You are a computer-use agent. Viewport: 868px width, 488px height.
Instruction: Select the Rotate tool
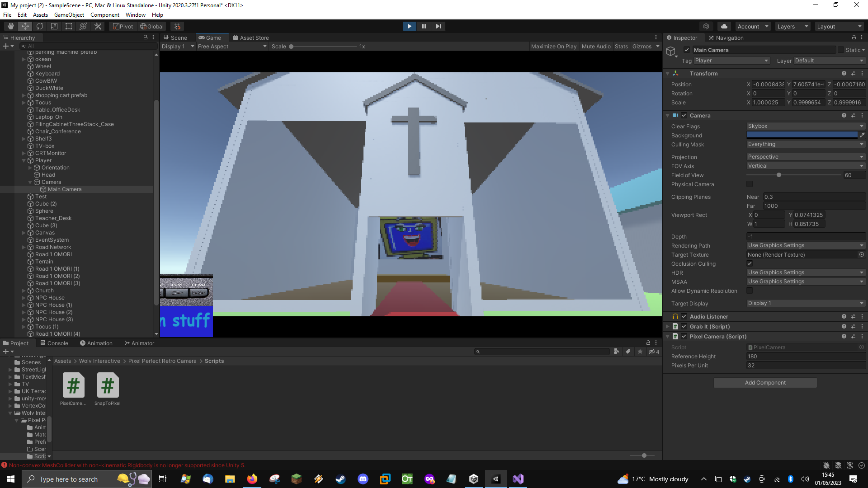(40, 26)
